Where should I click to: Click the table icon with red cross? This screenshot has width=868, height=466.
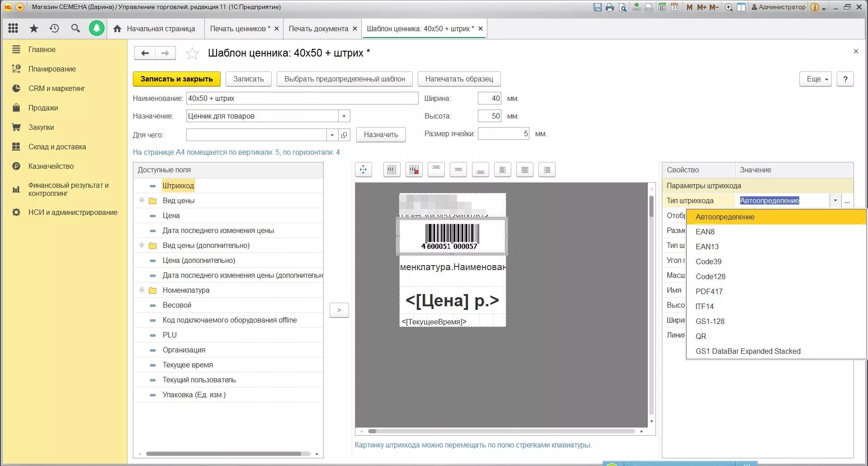[414, 170]
